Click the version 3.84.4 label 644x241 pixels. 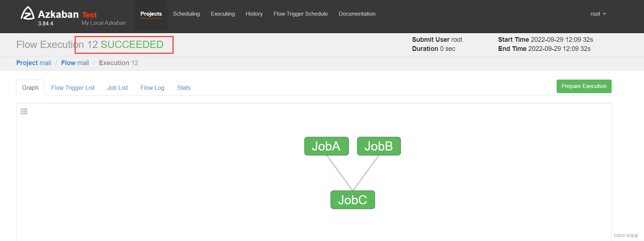45,24
